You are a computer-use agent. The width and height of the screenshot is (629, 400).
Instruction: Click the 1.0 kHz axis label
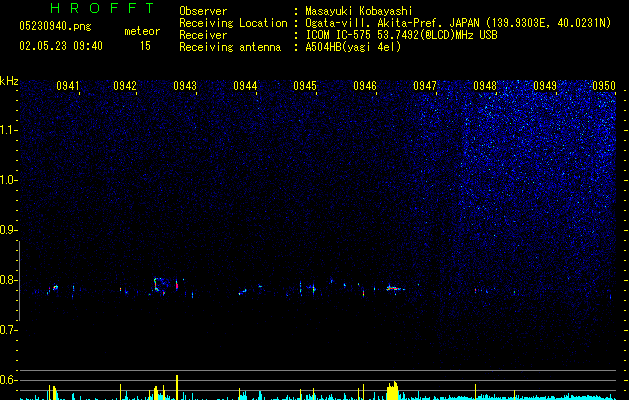click(x=8, y=180)
